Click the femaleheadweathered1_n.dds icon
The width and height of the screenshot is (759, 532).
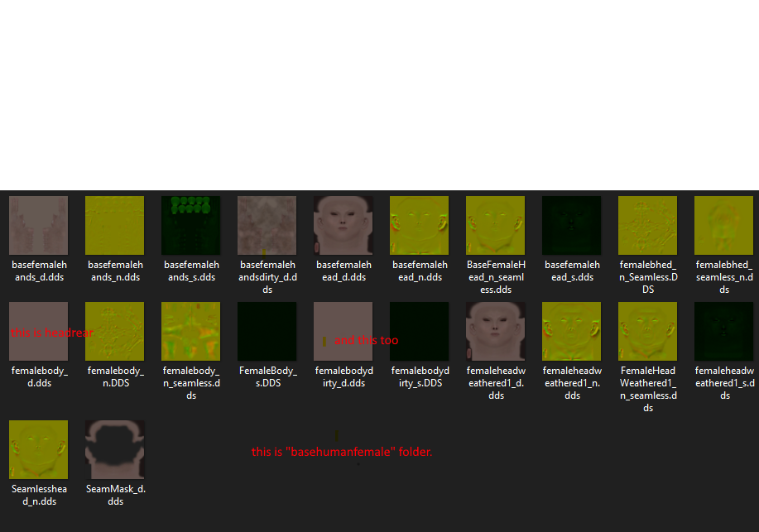pos(572,332)
